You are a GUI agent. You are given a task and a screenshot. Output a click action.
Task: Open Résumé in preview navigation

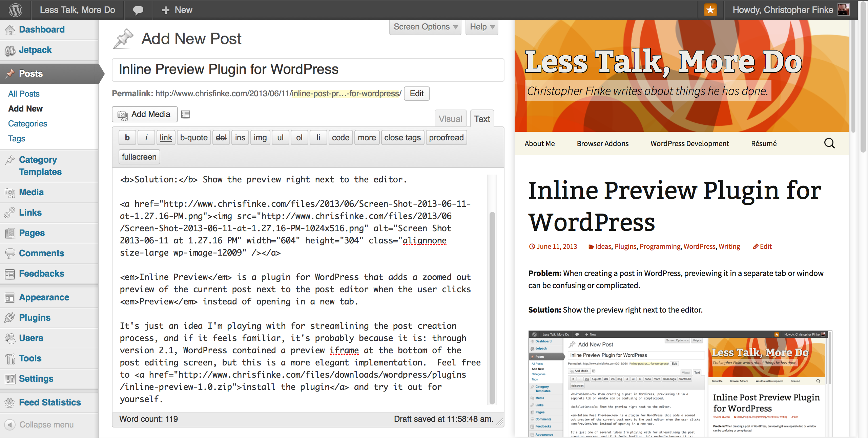pyautogui.click(x=764, y=144)
